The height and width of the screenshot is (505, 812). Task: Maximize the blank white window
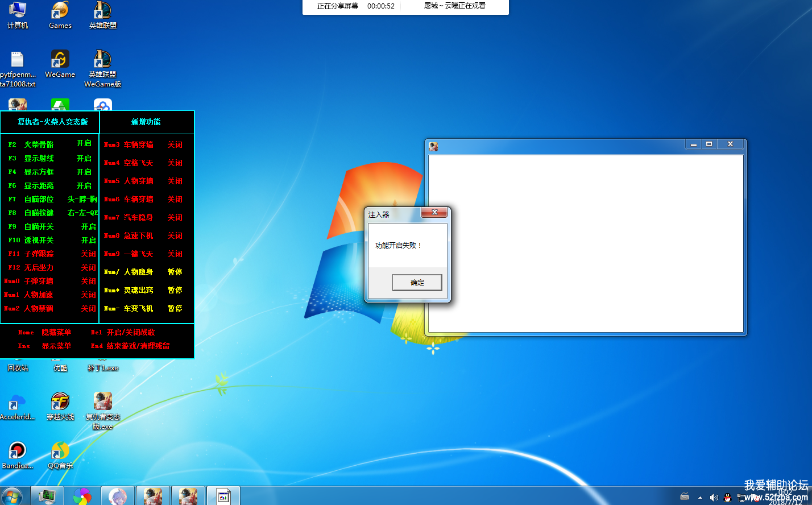click(x=709, y=144)
